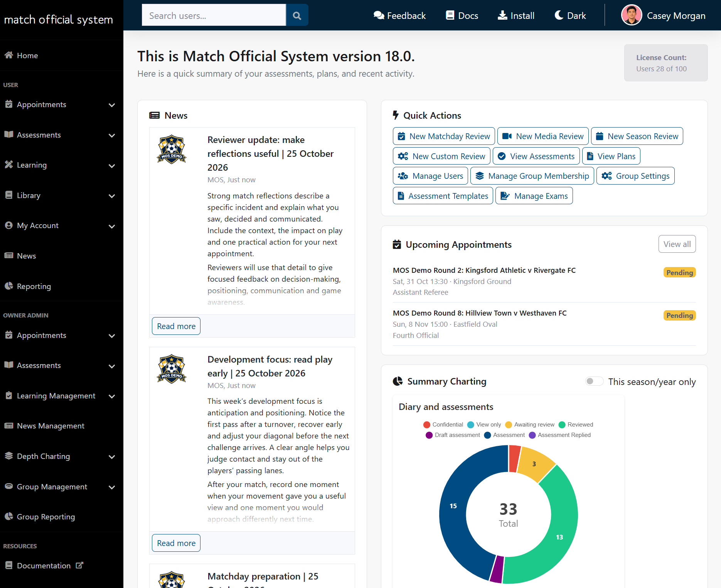Open the Feedback chat icon link
The width and height of the screenshot is (721, 588).
(x=379, y=15)
